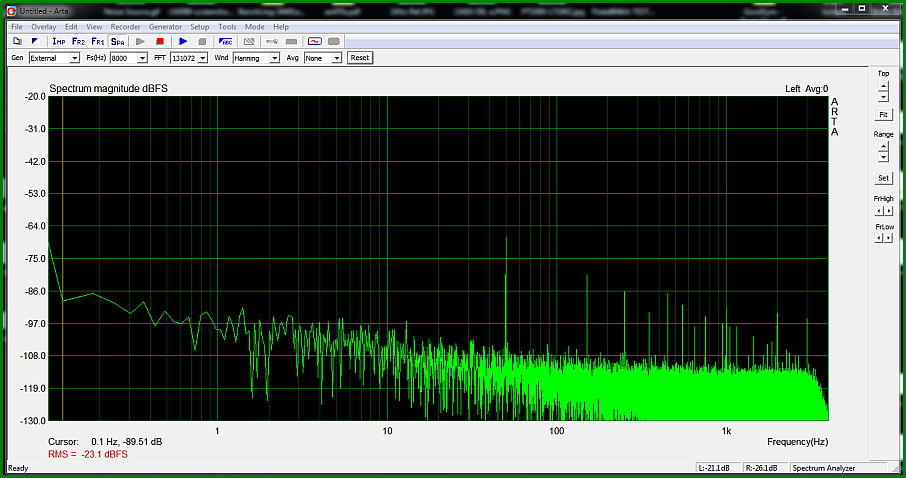Minimize the Arta window

845,9
